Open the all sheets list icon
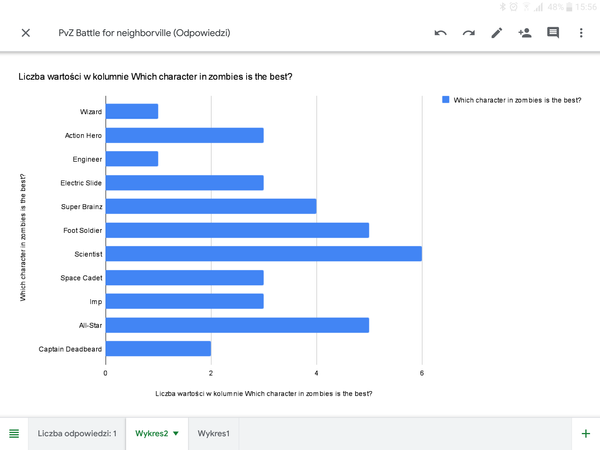The height and width of the screenshot is (450, 600). [14, 433]
